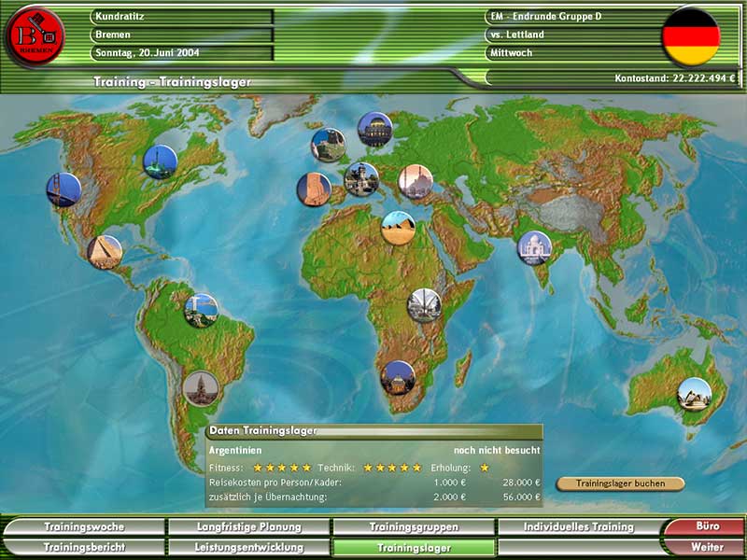Select the Argentina training camp icon
Screen dimensions: 747x560
pos(200,388)
